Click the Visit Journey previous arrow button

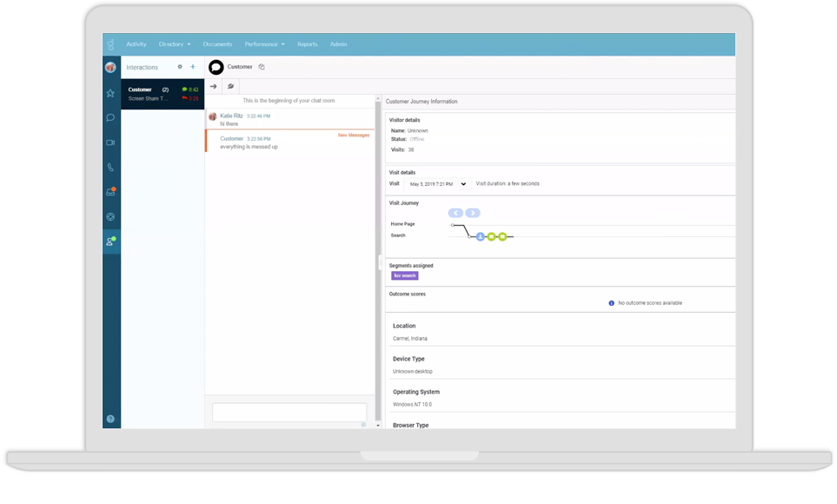455,213
